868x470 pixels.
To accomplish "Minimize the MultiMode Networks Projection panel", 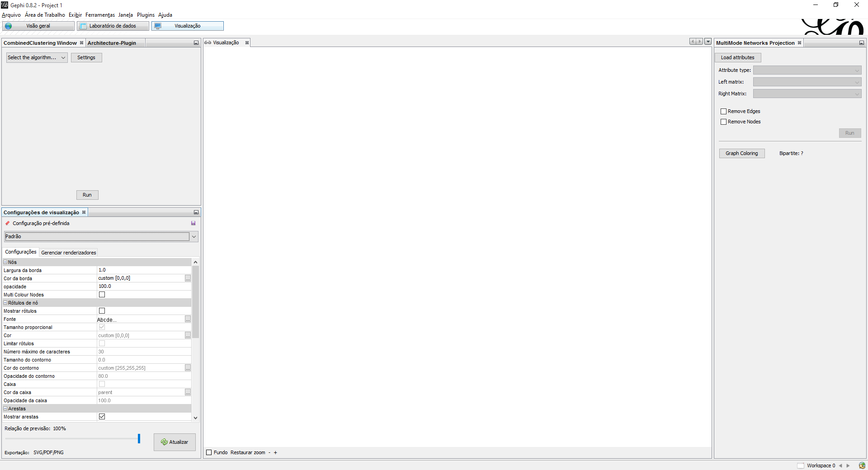I will click(x=861, y=43).
